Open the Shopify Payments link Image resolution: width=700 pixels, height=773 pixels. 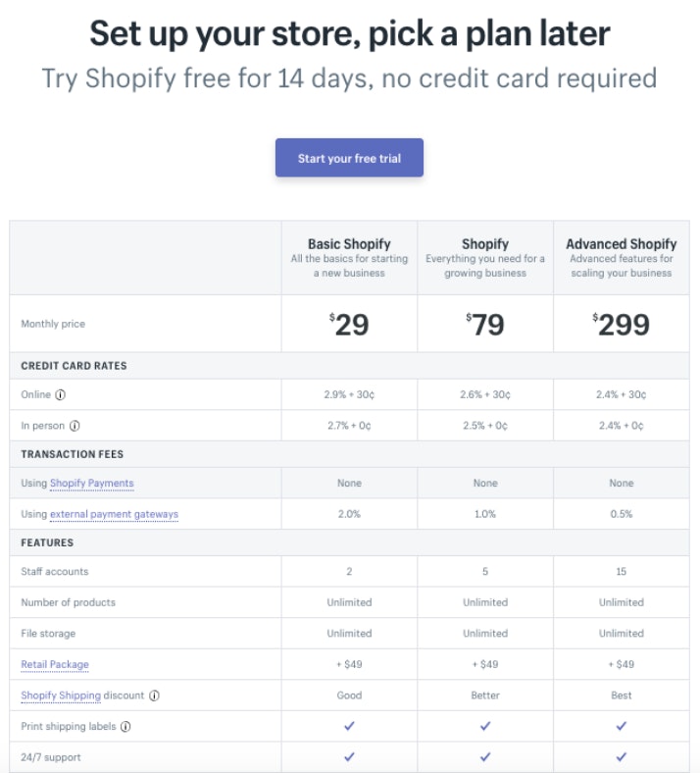point(91,483)
